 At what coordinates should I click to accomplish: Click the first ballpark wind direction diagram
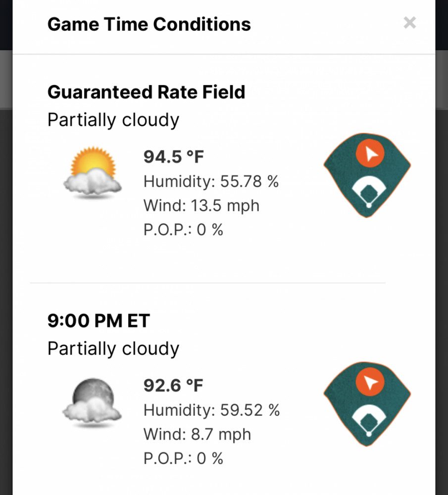367,175
